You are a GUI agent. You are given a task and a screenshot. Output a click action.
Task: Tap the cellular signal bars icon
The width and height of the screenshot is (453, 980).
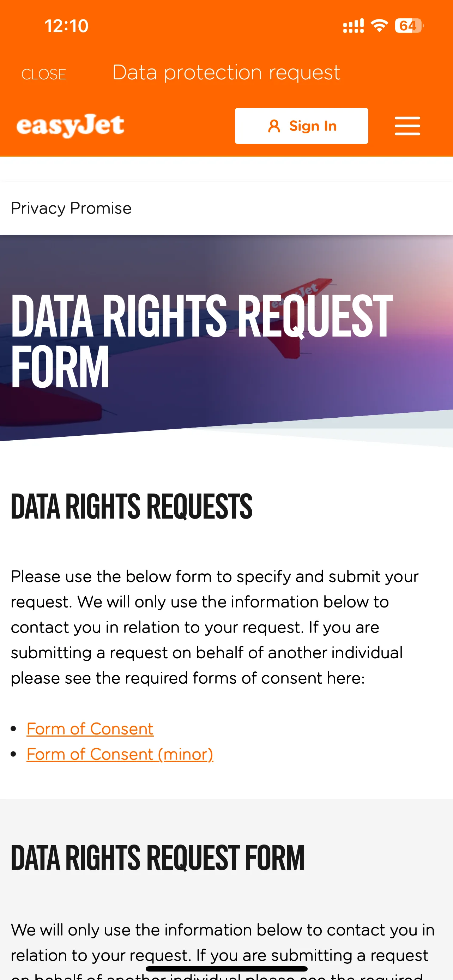[x=354, y=26]
